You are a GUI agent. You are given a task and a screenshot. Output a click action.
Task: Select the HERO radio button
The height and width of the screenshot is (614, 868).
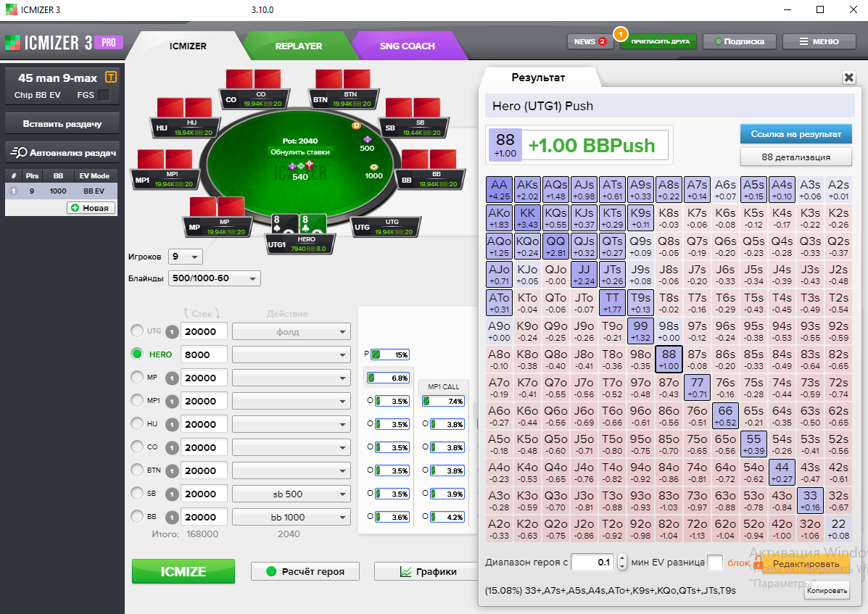coord(137,354)
